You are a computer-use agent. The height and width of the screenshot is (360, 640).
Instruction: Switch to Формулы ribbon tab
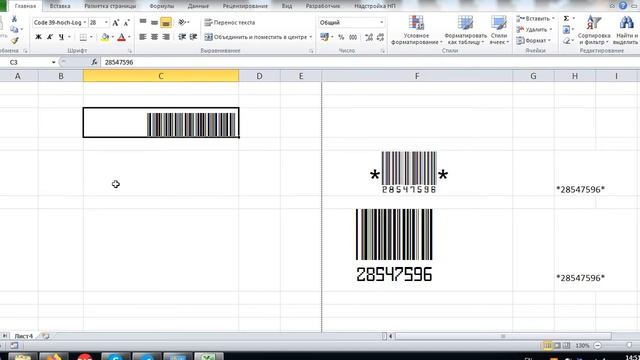(162, 6)
